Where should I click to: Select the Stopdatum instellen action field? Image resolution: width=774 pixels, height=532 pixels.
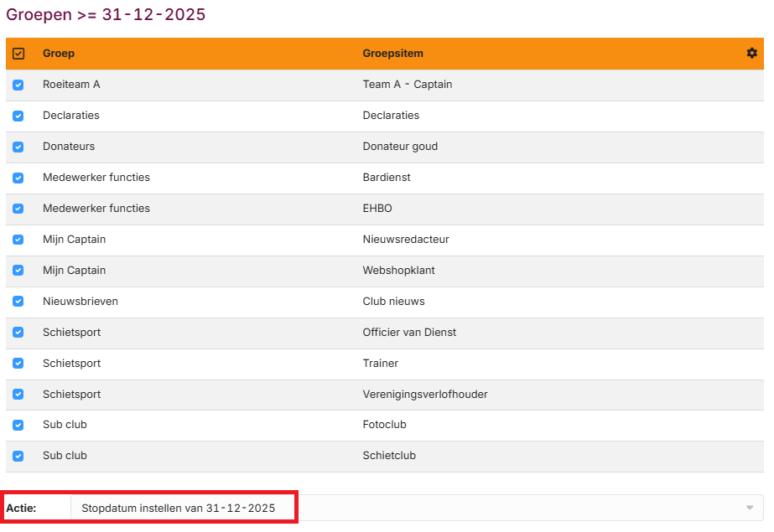tap(179, 507)
